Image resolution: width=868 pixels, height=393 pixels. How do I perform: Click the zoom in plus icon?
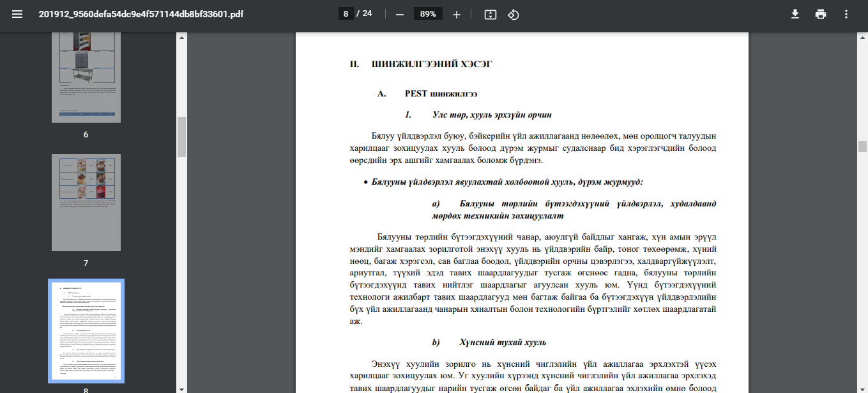tap(457, 14)
